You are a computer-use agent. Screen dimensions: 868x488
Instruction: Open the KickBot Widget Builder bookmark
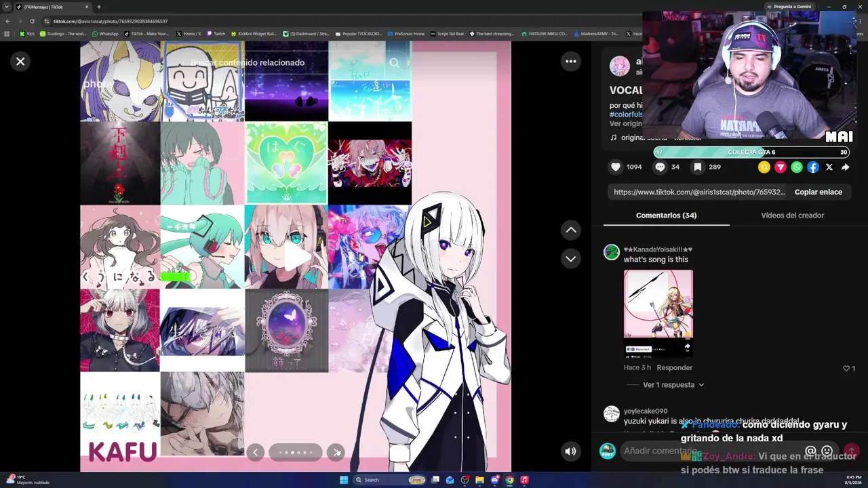254,34
